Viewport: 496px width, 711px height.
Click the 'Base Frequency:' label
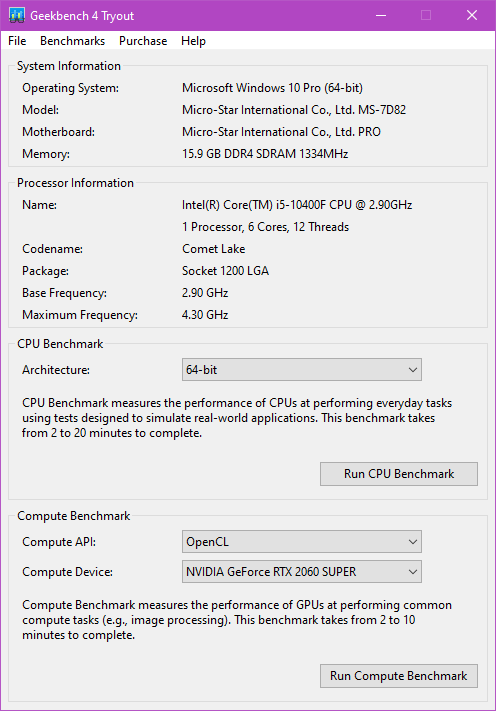[64, 293]
